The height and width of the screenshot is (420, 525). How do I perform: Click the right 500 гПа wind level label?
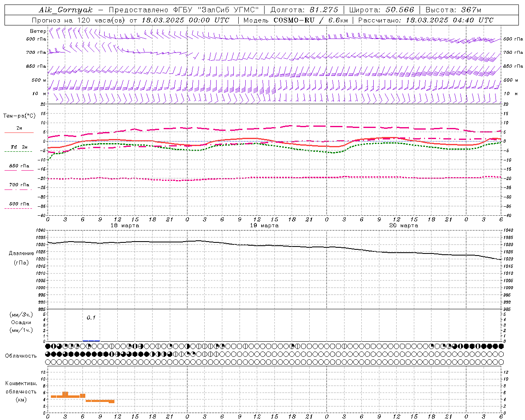(513, 39)
